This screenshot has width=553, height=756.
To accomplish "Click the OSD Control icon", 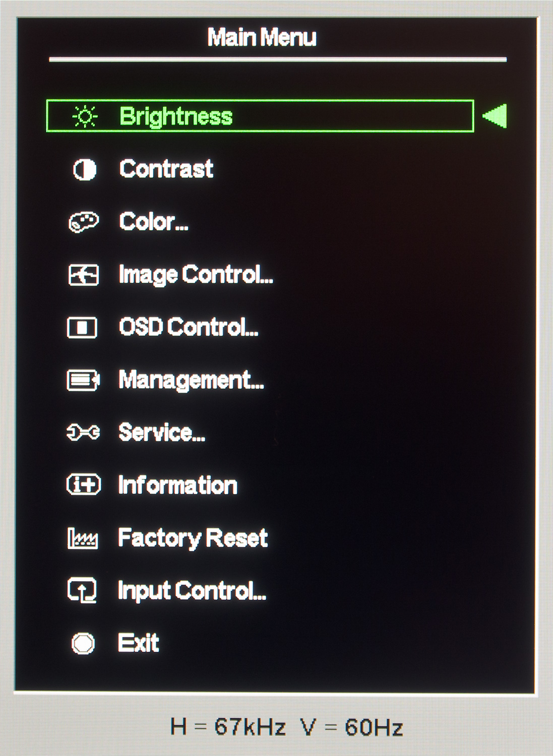I will point(83,328).
